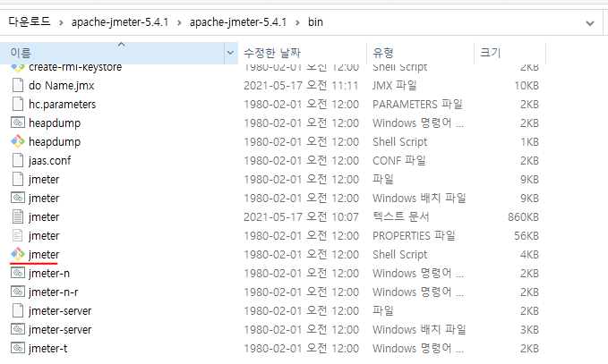Click the date 2021-05-17 오전 11:11

click(x=301, y=85)
